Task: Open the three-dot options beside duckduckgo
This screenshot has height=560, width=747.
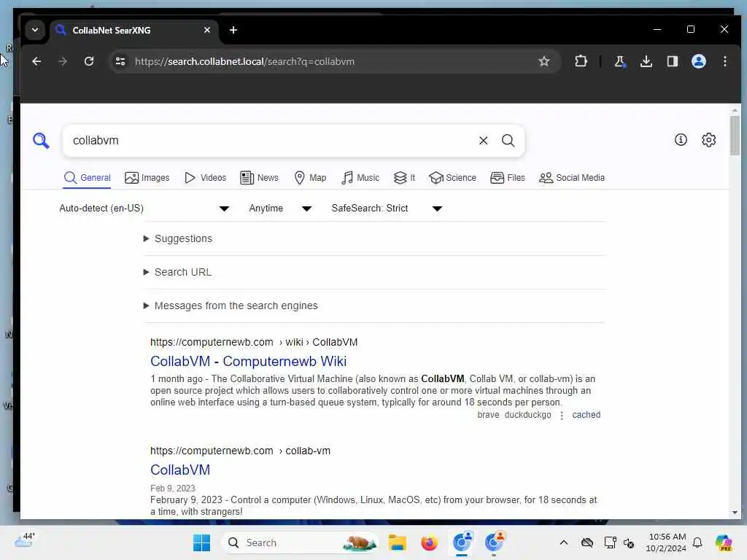Action: click(562, 415)
